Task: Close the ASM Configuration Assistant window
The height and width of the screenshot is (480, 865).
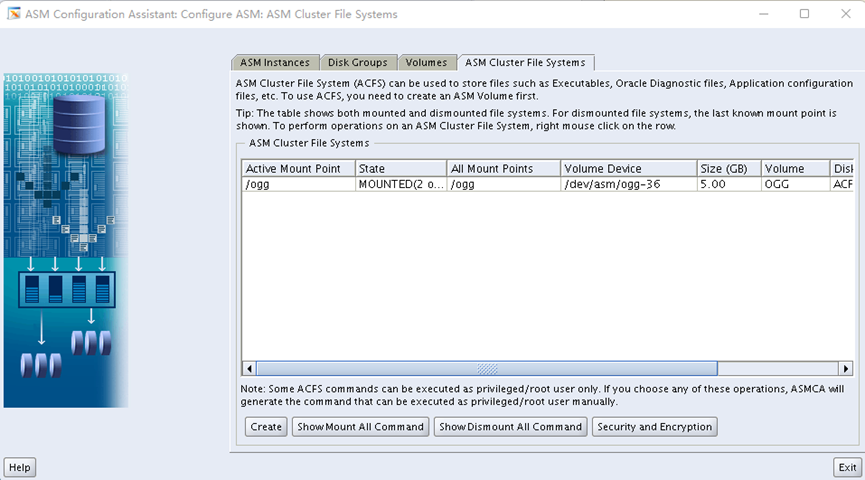Action: point(846,14)
